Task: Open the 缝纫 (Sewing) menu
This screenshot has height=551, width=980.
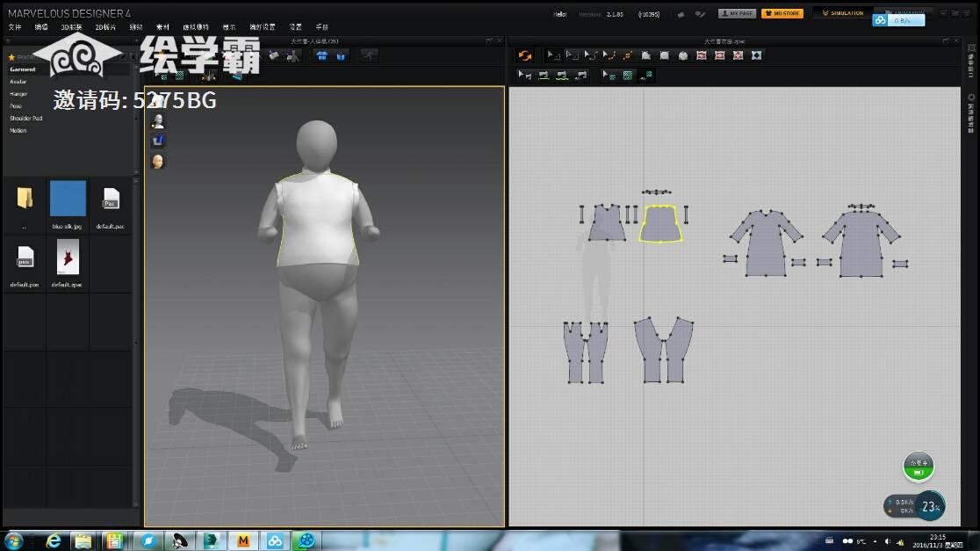Action: [x=135, y=27]
